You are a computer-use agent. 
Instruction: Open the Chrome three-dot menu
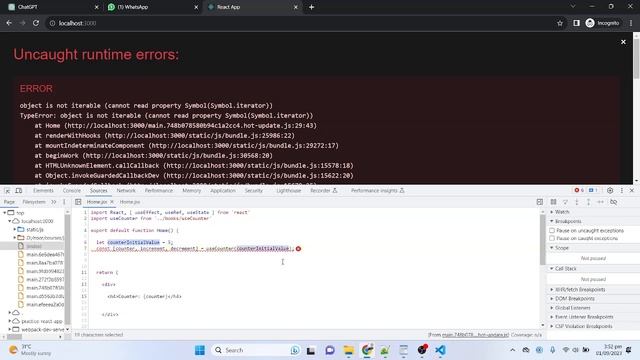(x=631, y=23)
